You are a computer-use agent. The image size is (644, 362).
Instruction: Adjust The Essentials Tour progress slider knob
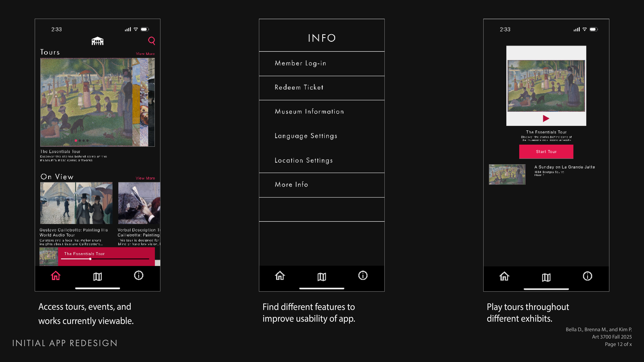point(90,259)
